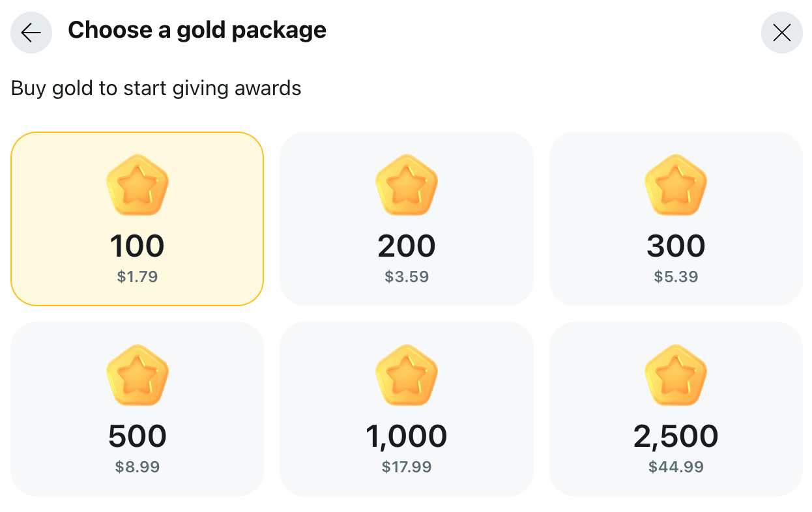Screen dimensions: 812x512
Task: Click the $17.99 price label
Action: (x=407, y=466)
